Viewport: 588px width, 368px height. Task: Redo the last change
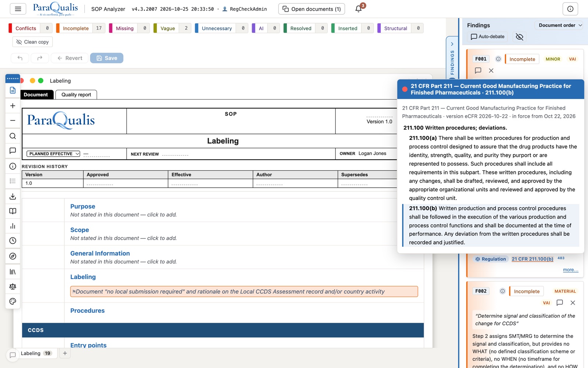point(40,58)
